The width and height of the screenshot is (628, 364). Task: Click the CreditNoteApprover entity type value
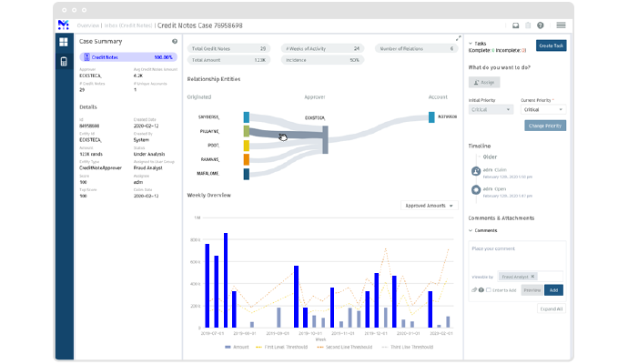coord(100,167)
